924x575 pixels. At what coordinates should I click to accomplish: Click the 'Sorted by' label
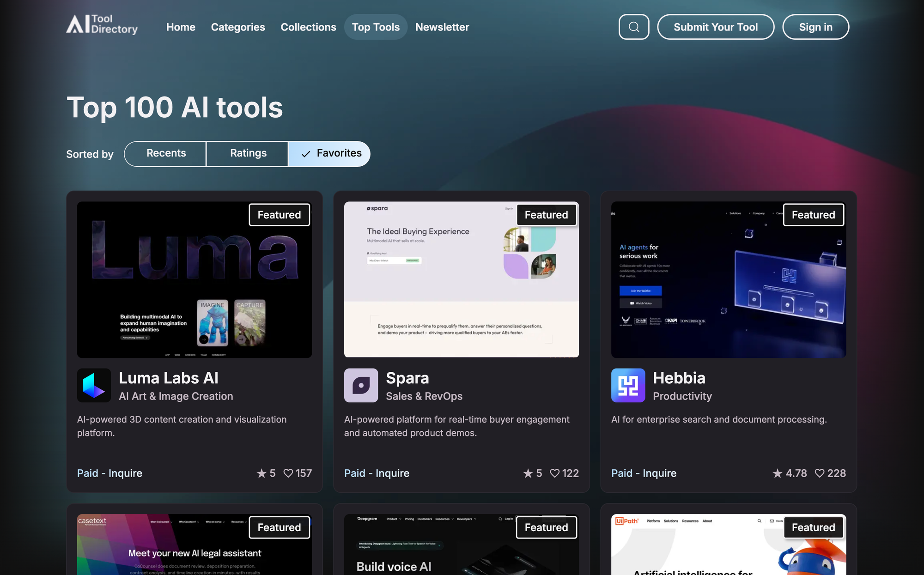pyautogui.click(x=90, y=154)
